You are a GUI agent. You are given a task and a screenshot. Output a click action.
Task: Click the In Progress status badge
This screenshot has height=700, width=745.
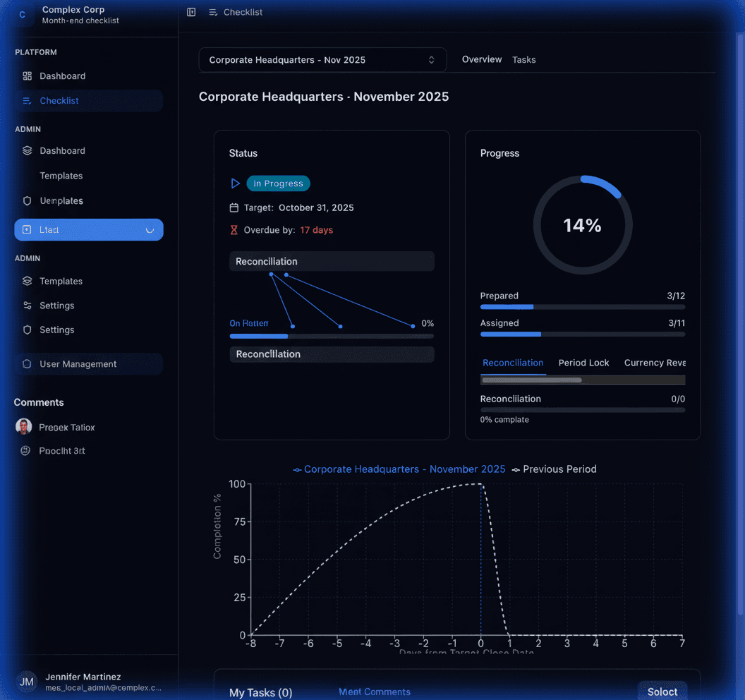[278, 183]
